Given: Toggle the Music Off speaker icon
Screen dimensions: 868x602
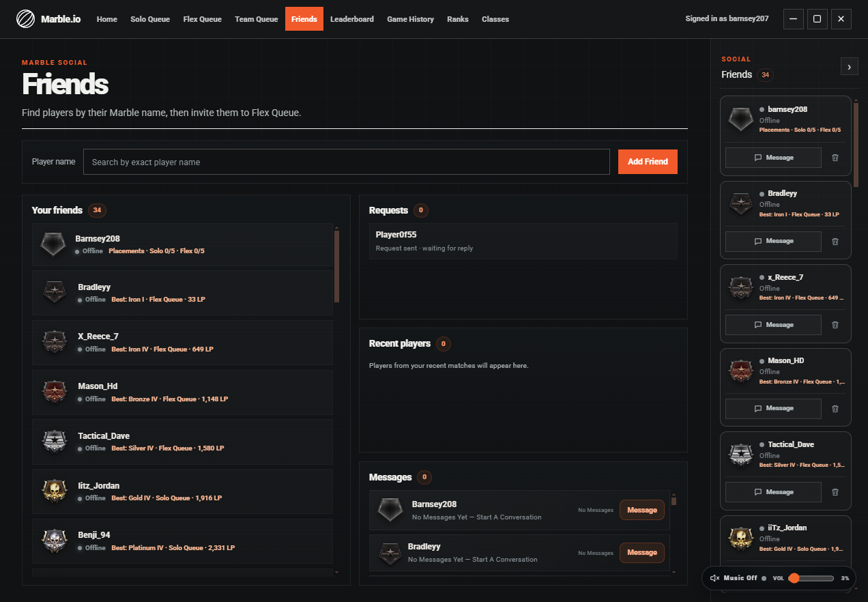Looking at the screenshot, I should (x=714, y=578).
